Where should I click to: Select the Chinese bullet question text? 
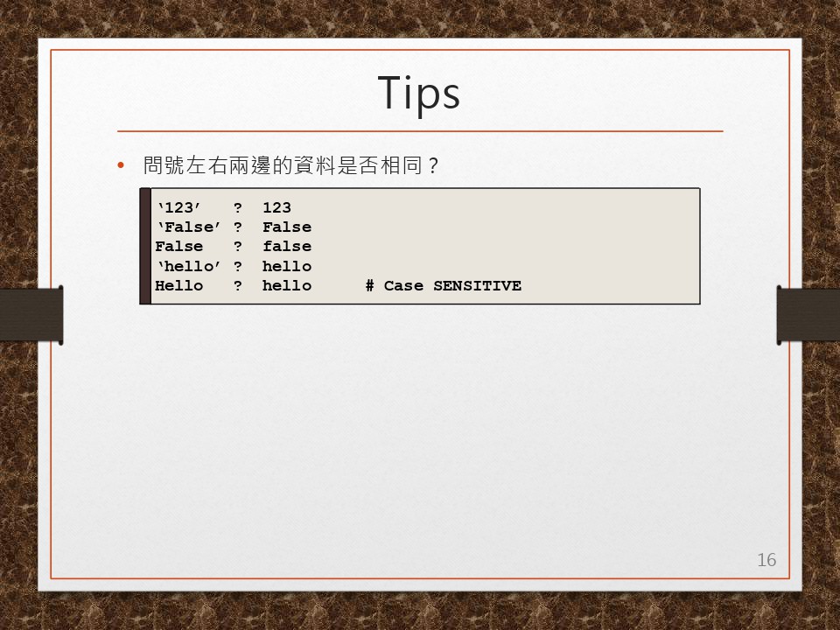point(290,165)
